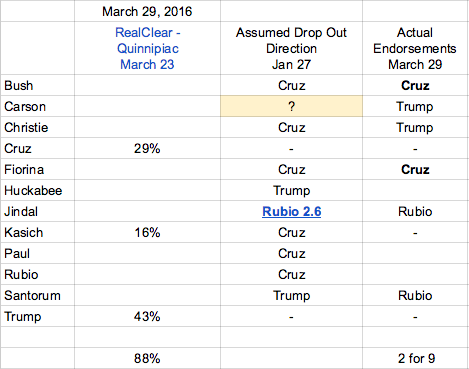The height and width of the screenshot is (369, 469).
Task: Click the Jindal row label cell
Action: point(37,211)
